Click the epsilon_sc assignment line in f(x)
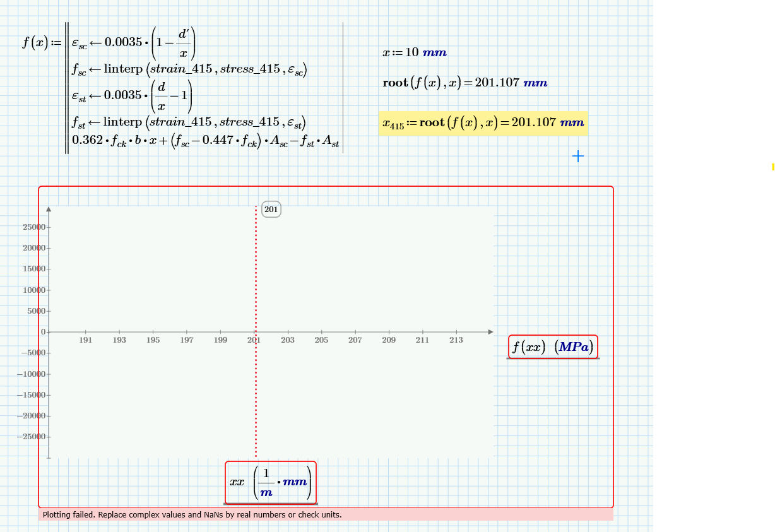The height and width of the screenshot is (532, 775). [x=133, y=41]
